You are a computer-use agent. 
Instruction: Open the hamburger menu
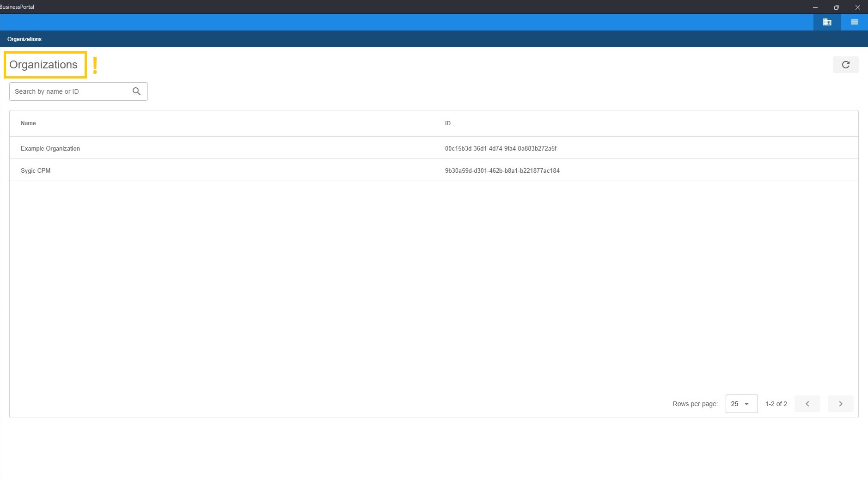click(854, 22)
